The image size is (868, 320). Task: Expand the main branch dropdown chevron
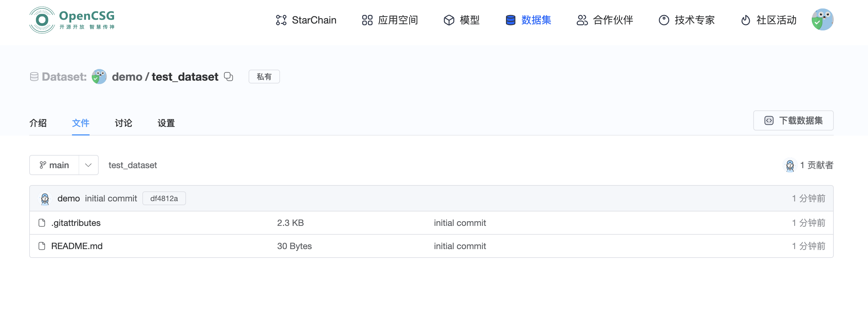point(88,165)
